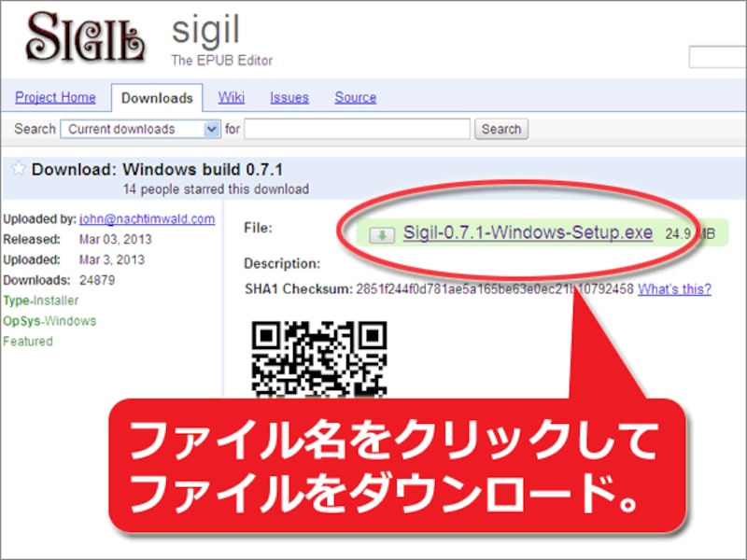Select the Downloads tab
The width and height of the screenshot is (747, 560).
pyautogui.click(x=157, y=97)
